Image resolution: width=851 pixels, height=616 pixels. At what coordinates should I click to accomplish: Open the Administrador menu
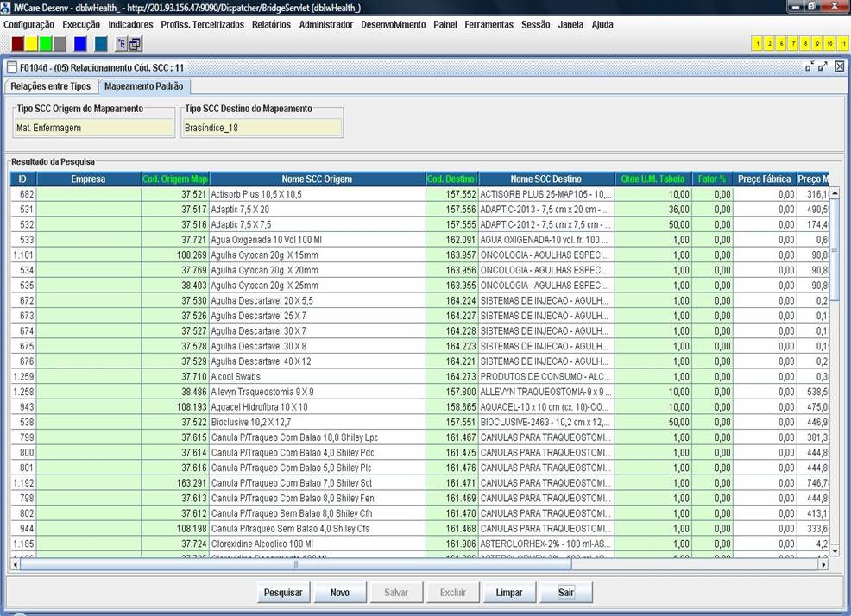(326, 24)
